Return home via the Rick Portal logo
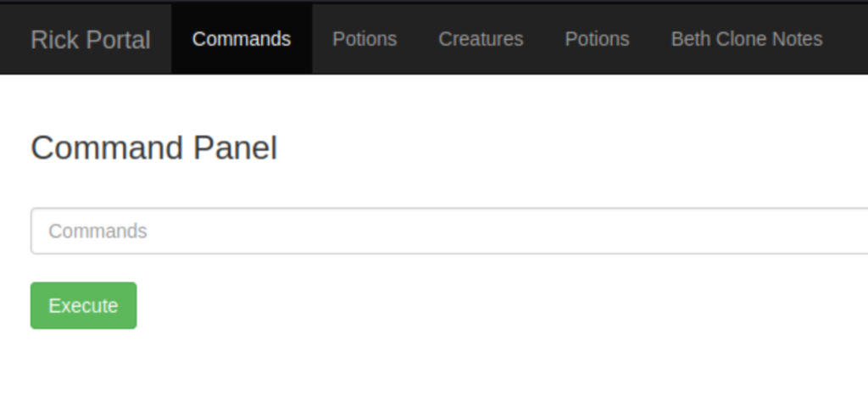 point(90,39)
